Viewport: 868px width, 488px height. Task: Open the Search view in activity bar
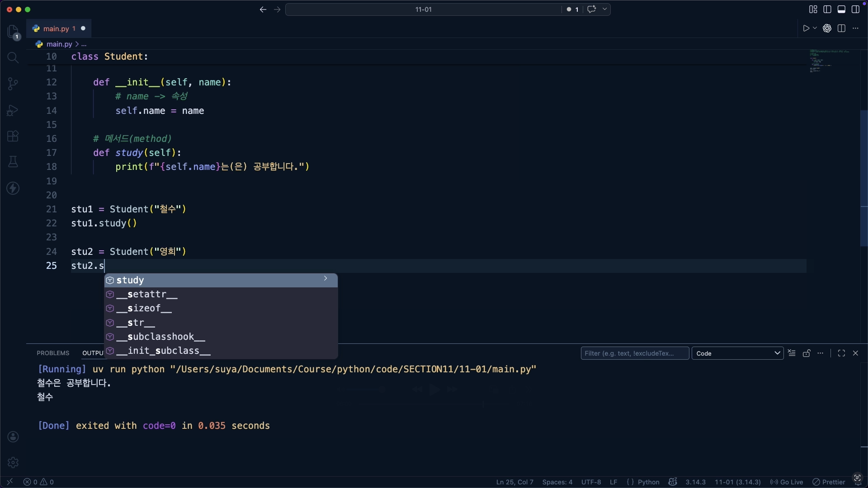(x=13, y=57)
